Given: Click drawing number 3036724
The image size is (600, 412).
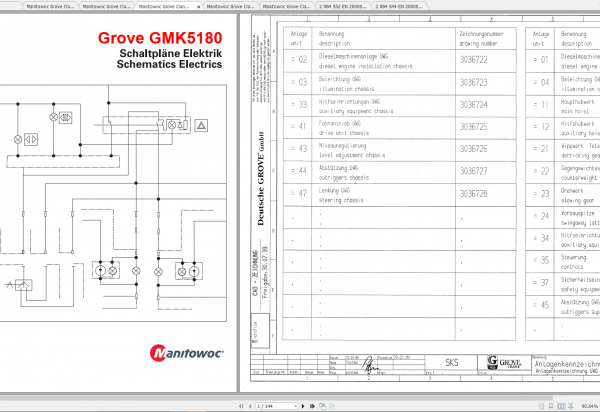Looking at the screenshot, I should click(x=473, y=104).
